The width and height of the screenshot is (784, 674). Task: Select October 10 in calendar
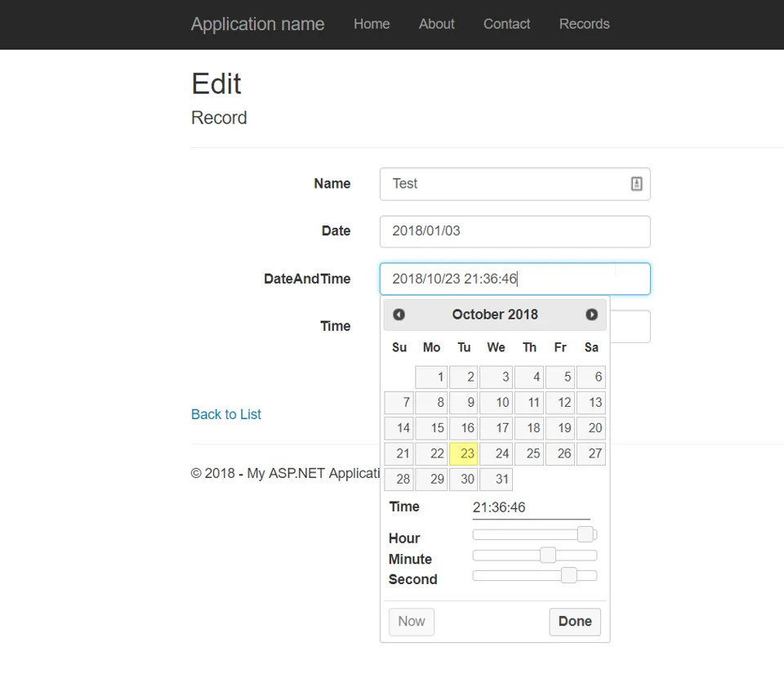[x=496, y=403]
